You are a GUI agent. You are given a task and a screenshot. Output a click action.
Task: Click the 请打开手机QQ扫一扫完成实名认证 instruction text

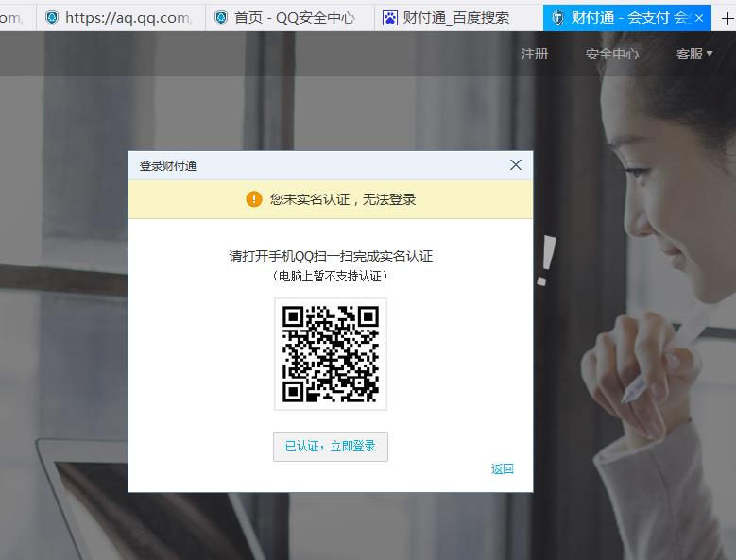(331, 256)
